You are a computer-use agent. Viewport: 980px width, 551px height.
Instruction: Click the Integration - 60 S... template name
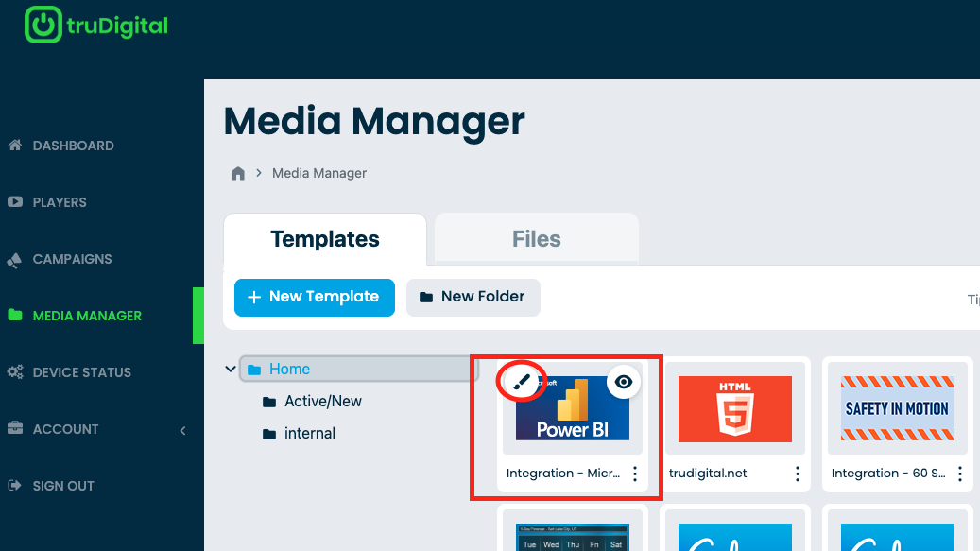(x=888, y=473)
